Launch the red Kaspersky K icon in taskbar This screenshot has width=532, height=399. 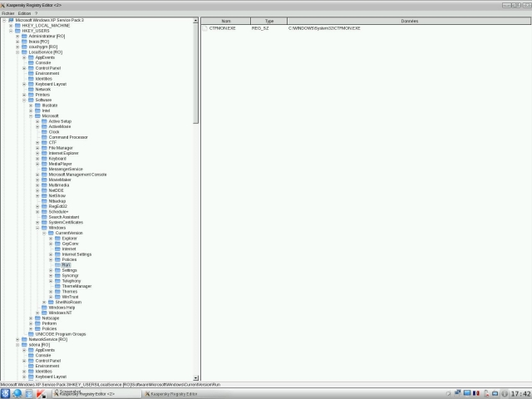pos(42,393)
